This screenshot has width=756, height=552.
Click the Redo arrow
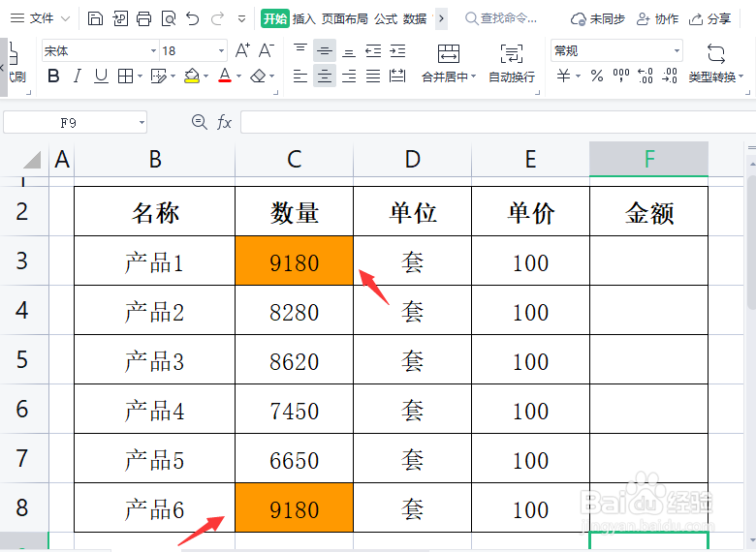tap(217, 18)
